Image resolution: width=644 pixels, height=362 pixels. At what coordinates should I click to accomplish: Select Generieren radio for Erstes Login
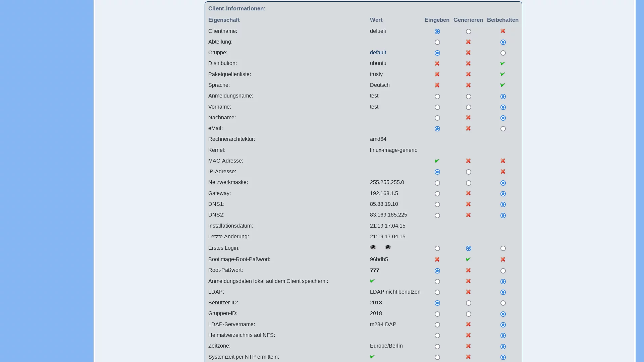click(x=468, y=248)
